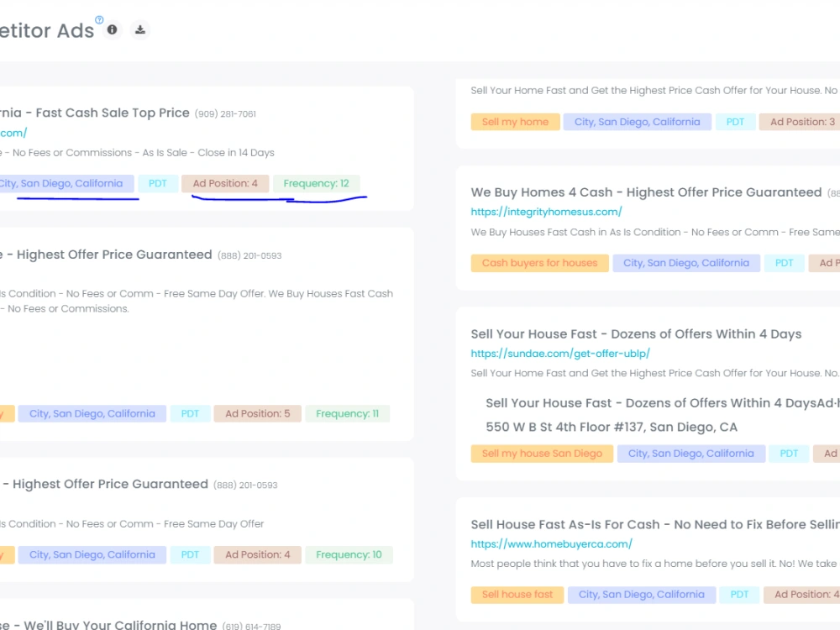This screenshot has width=840, height=630.
Task: Click 'Most people think that you have to fix' description
Action: coord(653,564)
